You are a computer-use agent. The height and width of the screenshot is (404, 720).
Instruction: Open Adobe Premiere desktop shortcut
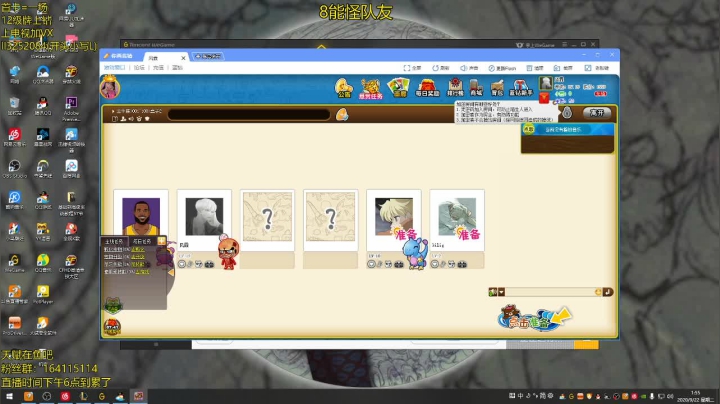click(71, 108)
